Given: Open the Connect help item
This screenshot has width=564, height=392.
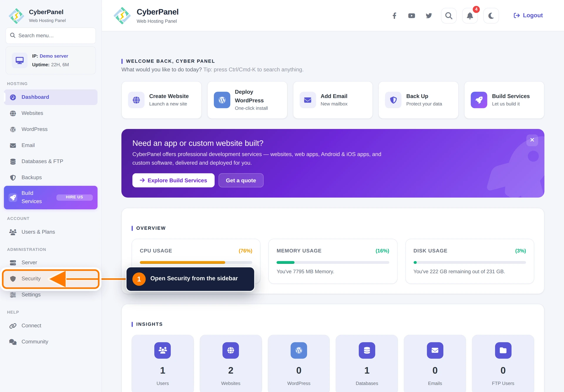Looking at the screenshot, I should click(x=51, y=326).
